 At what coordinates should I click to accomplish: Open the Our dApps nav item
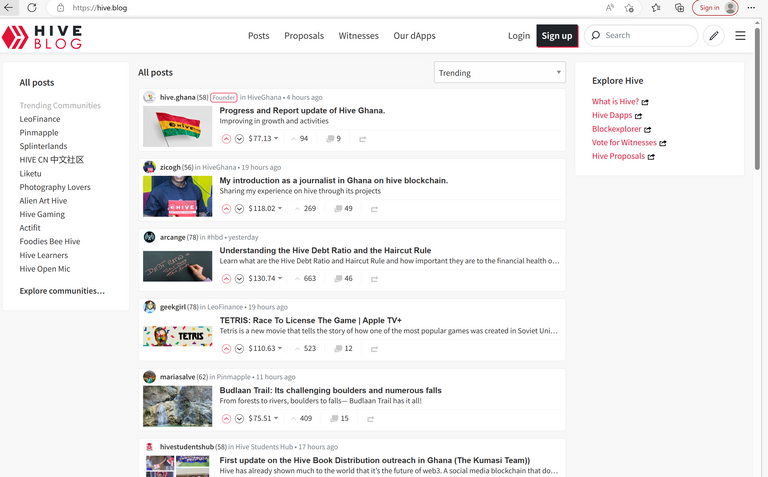coord(414,36)
